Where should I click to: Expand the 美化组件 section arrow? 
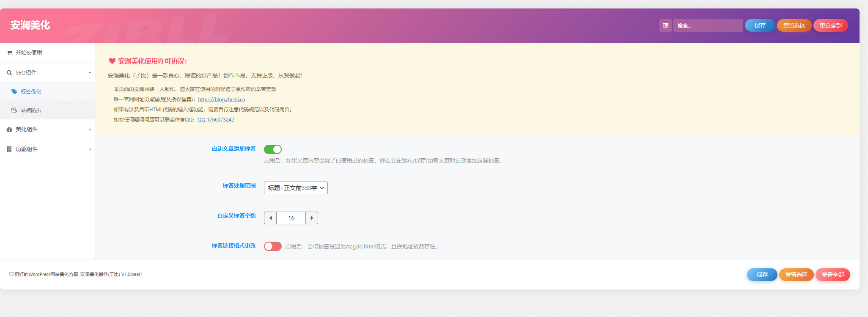coord(90,130)
